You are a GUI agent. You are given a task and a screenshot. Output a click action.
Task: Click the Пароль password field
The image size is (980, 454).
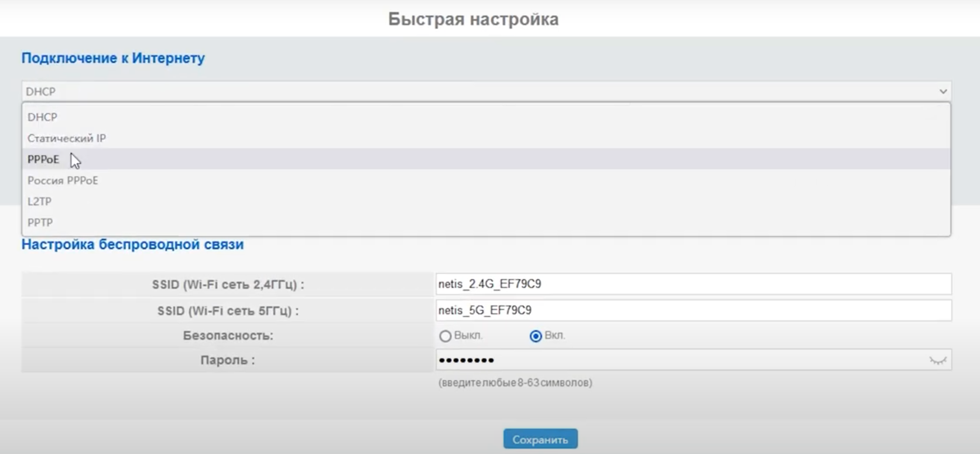(694, 360)
